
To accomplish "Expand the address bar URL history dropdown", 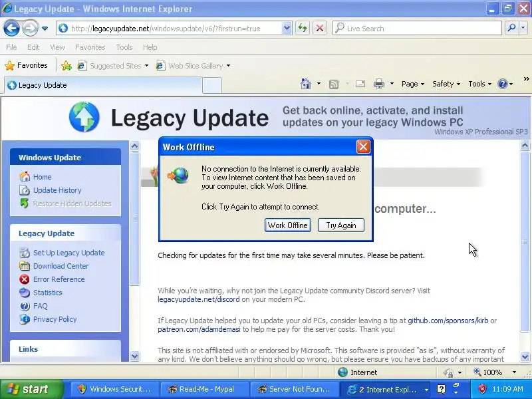I will pos(287,29).
